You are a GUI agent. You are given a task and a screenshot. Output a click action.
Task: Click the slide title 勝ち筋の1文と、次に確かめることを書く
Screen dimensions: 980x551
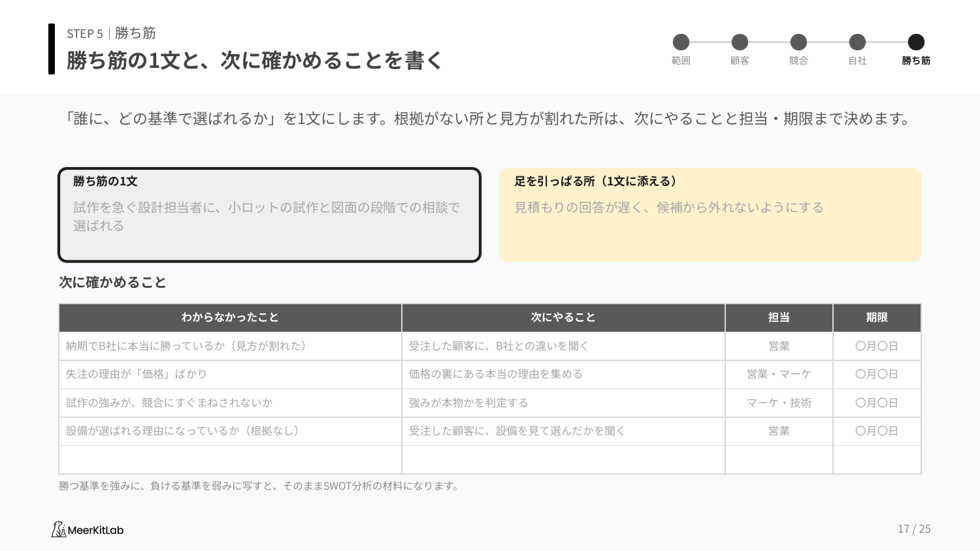255,60
